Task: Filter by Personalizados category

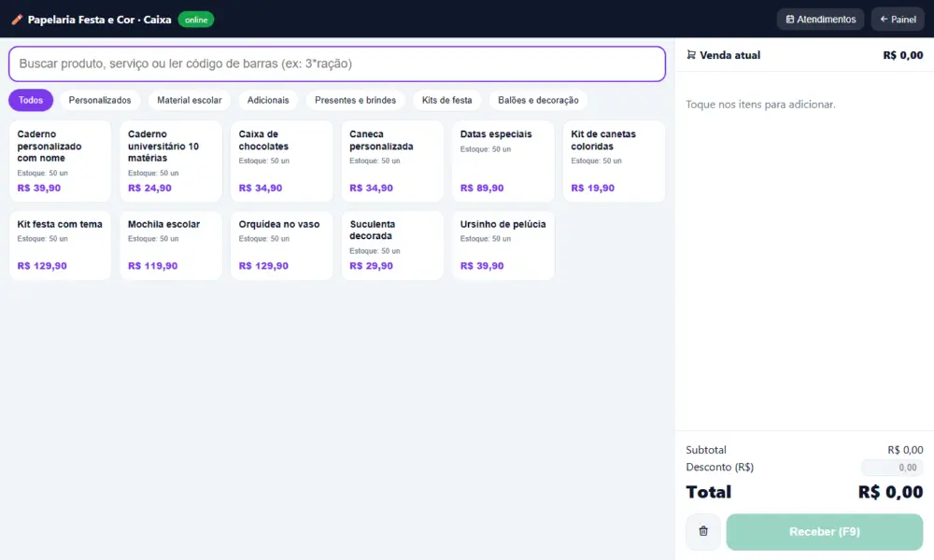Action: click(100, 100)
